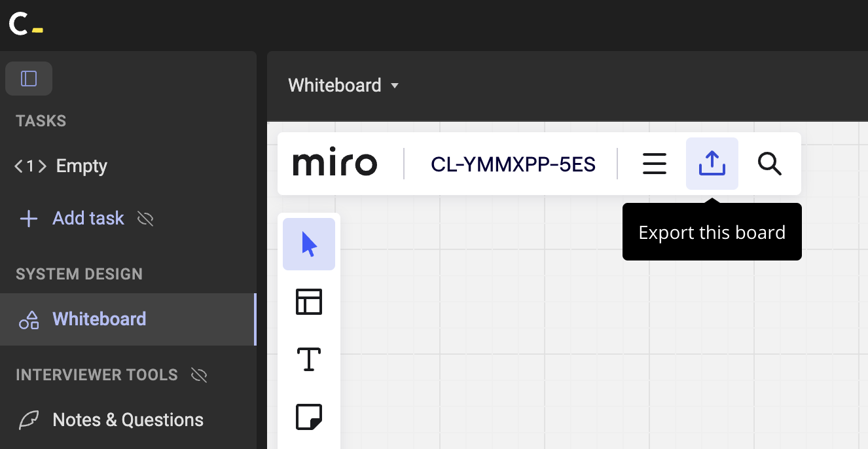Screen dimensions: 868x449
Task: Choose the Select cursor tool
Action: point(309,244)
